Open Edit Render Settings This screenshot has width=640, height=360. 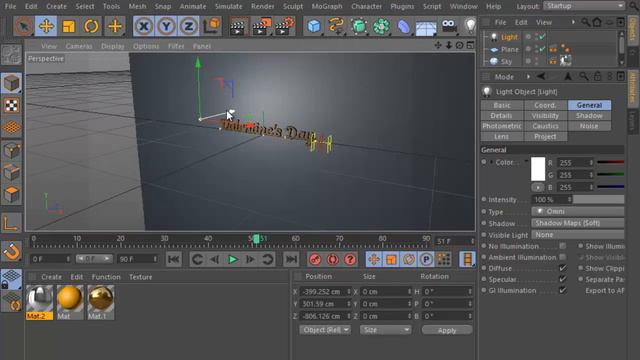pos(284,26)
